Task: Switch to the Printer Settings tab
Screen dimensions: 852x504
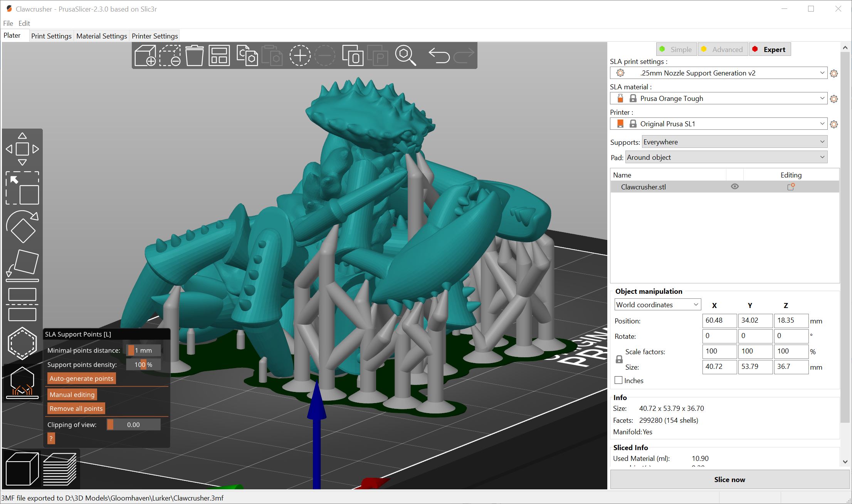Action: point(155,36)
